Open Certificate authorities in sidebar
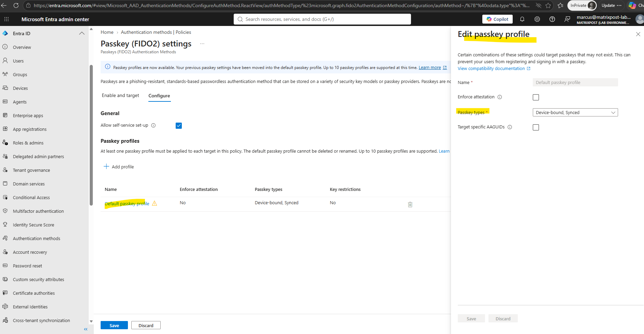 point(34,293)
